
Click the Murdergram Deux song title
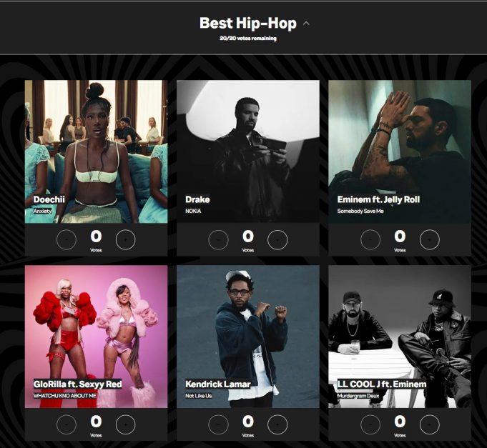pos(358,396)
